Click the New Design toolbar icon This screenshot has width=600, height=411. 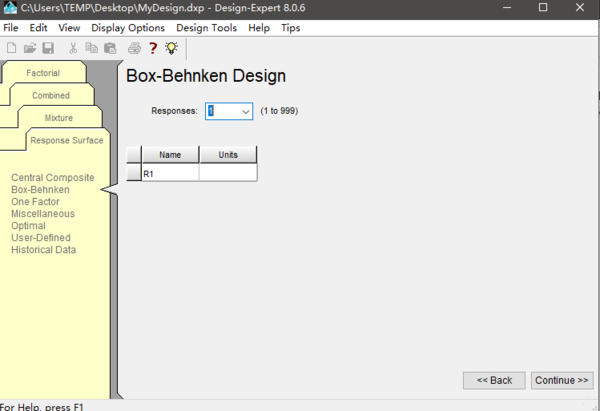(11, 48)
